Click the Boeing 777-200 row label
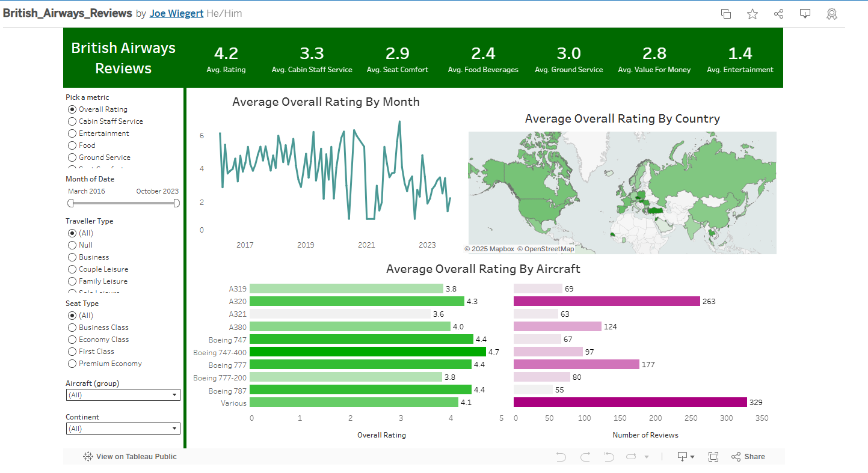Screen dimensions: 868x473 pyautogui.click(x=220, y=377)
